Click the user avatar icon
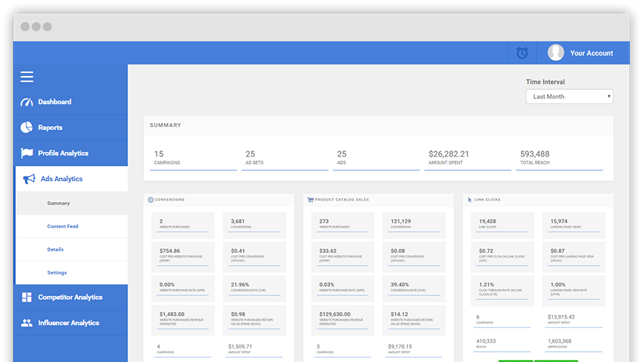Image resolution: width=644 pixels, height=362 pixels. click(x=556, y=53)
